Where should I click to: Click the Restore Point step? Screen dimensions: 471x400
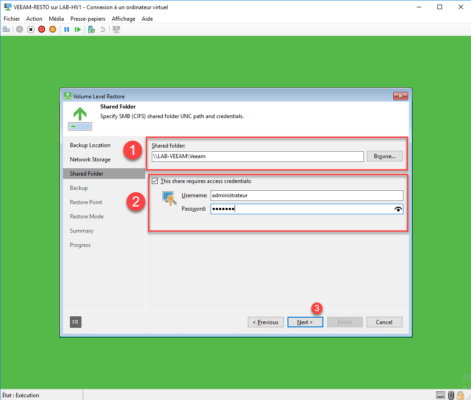pyautogui.click(x=86, y=202)
